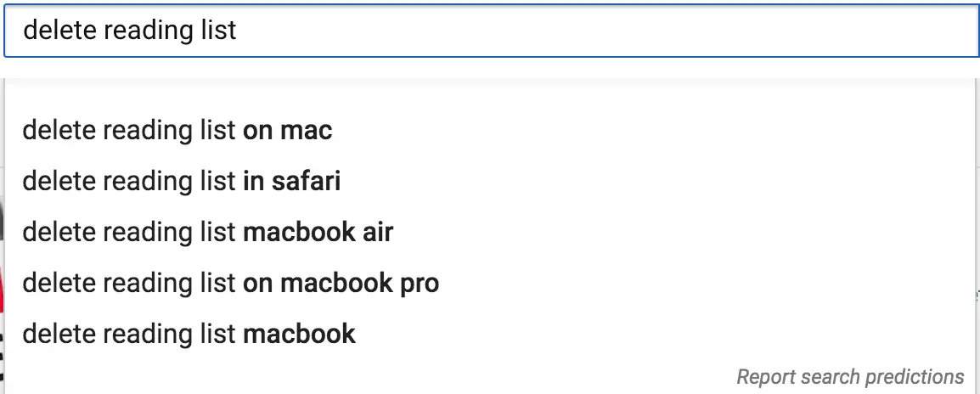Place cursor in the 'delete reading list' query field
Screen dimensions: 980x394
[x=489, y=31]
